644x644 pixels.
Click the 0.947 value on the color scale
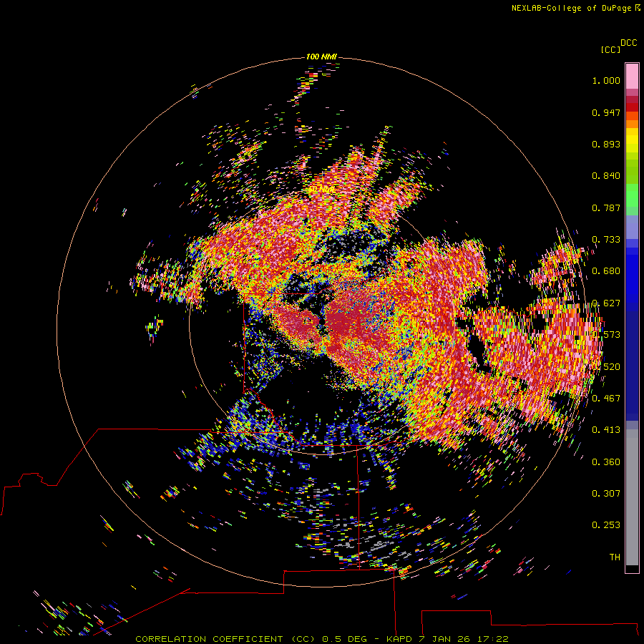606,112
